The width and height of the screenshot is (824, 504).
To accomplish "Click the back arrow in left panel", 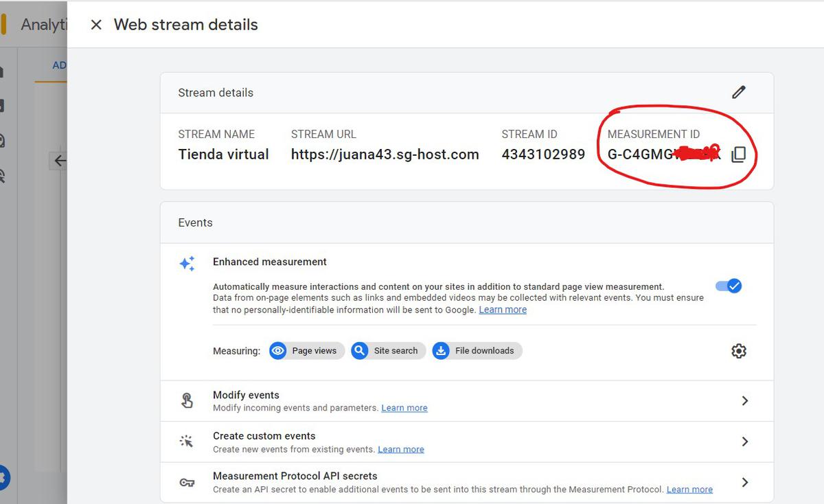I will click(60, 161).
